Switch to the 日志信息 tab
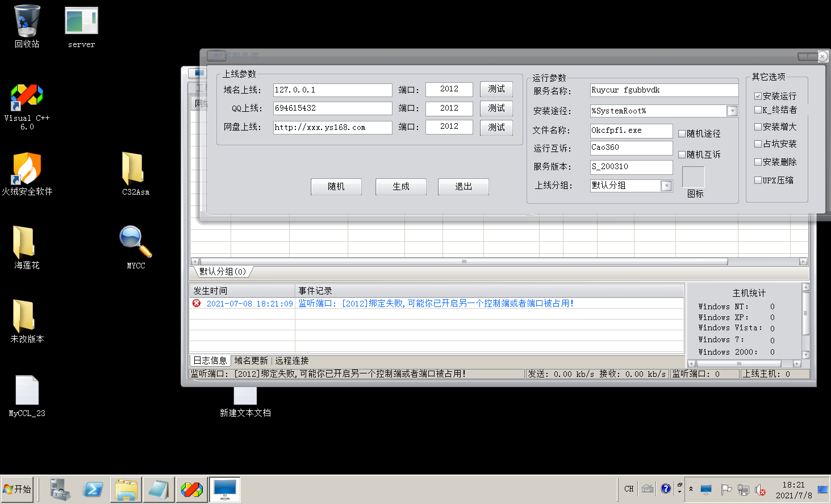The width and height of the screenshot is (831, 504). click(210, 361)
